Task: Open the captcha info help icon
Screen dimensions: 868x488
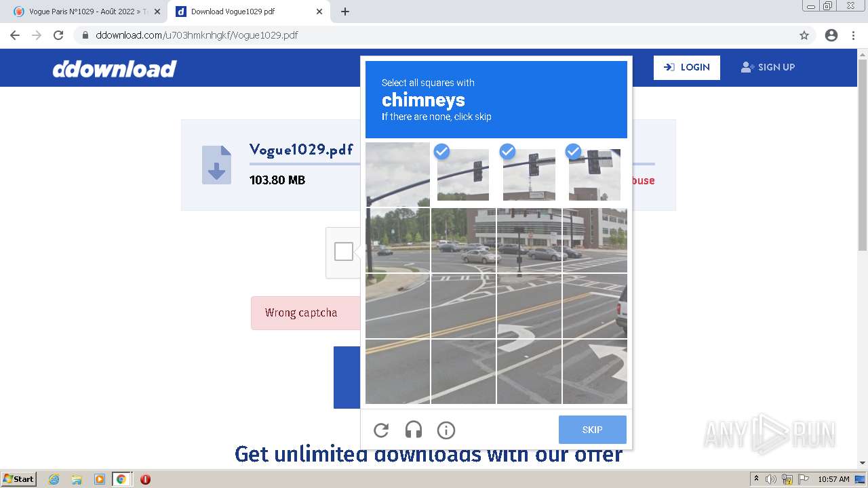Action: (x=446, y=430)
